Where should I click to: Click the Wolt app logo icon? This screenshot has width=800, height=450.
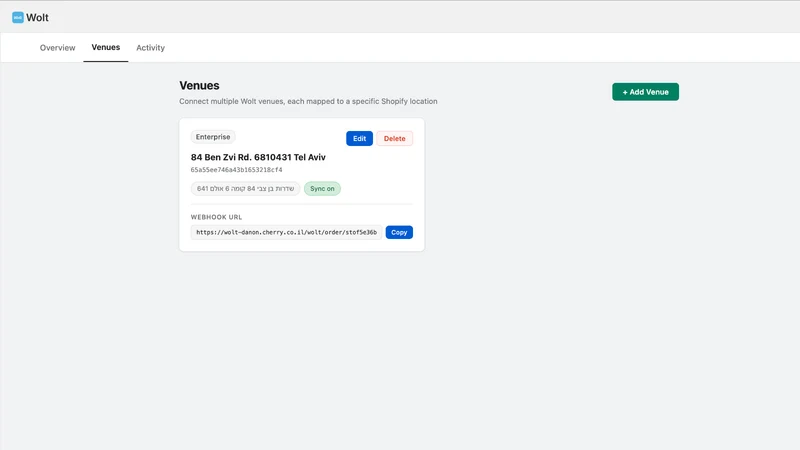[x=18, y=17]
